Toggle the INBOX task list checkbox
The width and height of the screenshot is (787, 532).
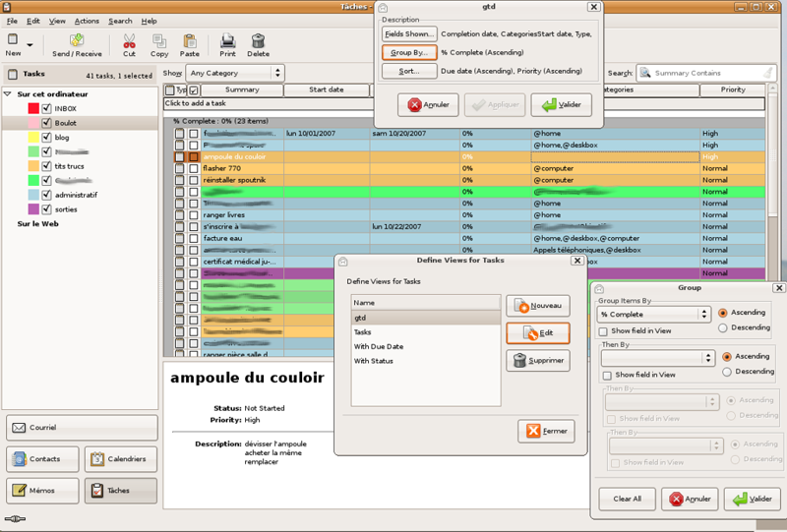tap(46, 108)
